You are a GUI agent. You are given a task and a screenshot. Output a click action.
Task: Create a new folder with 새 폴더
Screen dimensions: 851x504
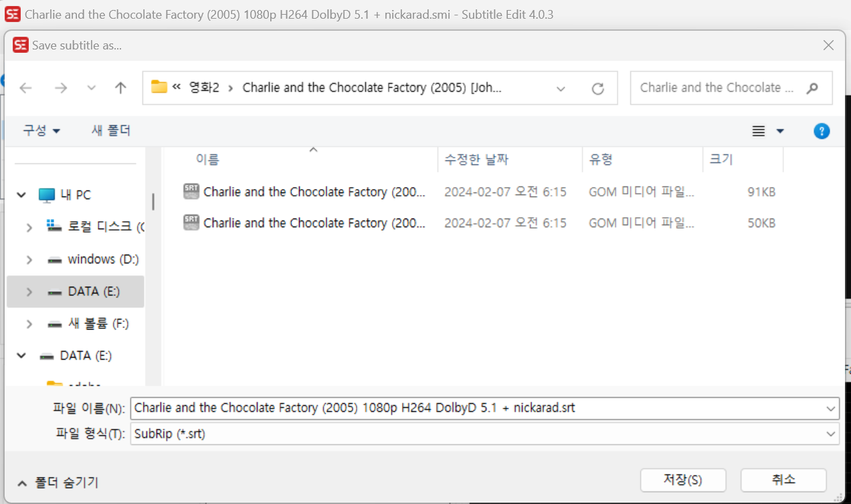111,130
